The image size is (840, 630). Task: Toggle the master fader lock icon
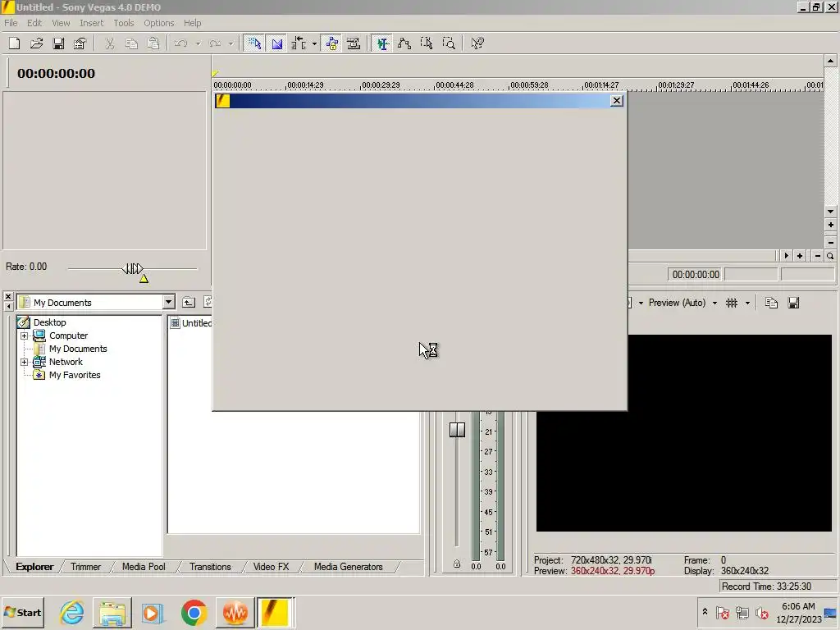pos(456,564)
